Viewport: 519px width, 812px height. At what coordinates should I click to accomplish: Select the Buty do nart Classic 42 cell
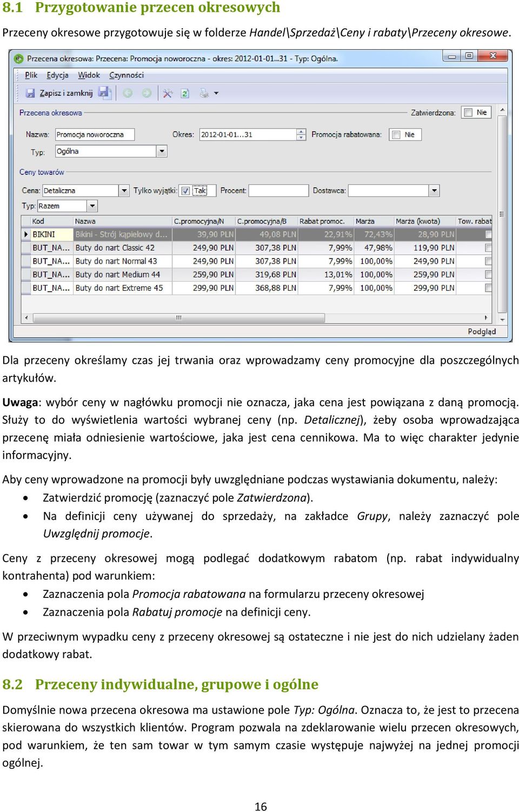click(123, 248)
